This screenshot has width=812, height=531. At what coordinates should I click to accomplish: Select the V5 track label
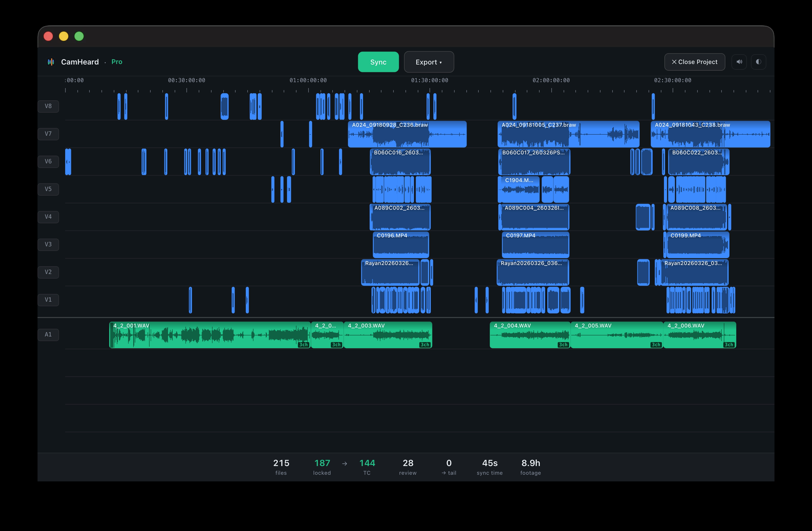[x=48, y=189]
